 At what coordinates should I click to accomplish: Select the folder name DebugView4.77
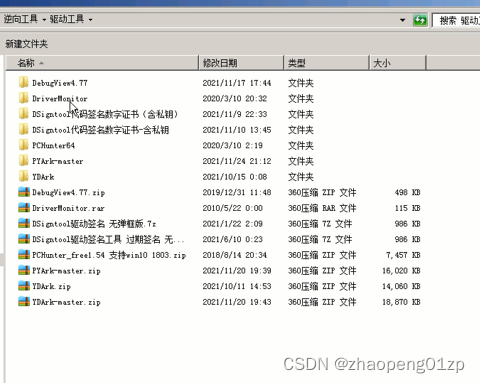[x=60, y=83]
